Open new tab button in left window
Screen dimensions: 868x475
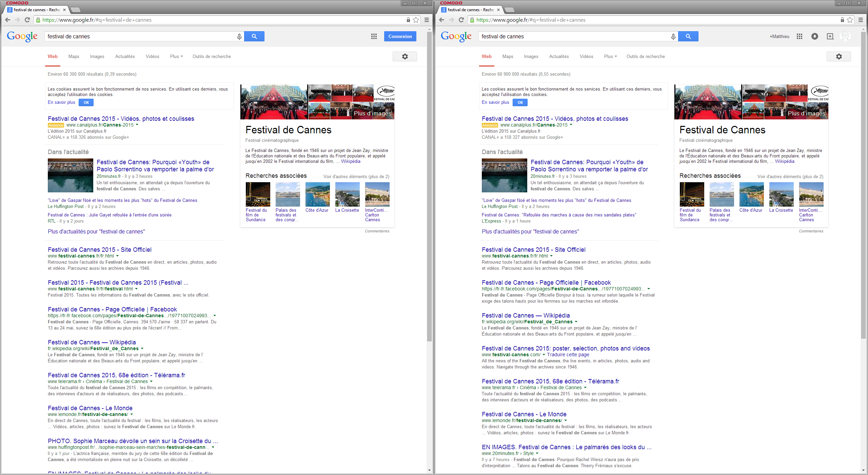tap(75, 10)
